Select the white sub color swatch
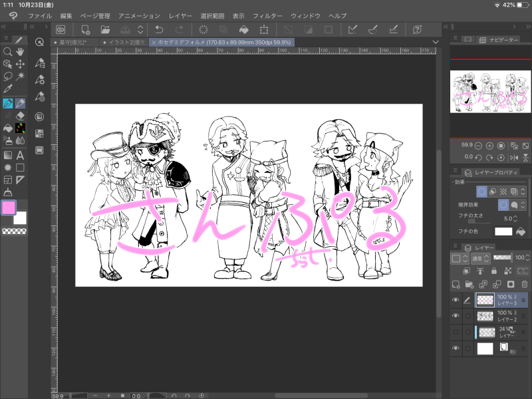Screen dimensions: 532x399 [x=20, y=218]
